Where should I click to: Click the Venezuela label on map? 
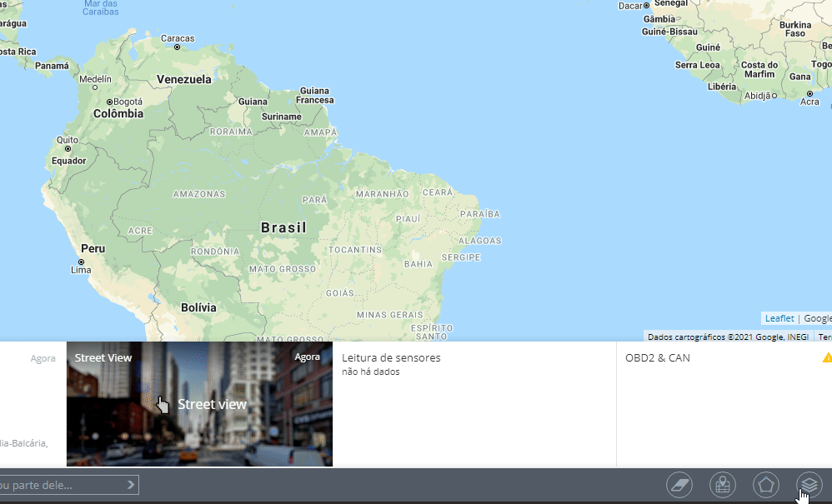click(183, 79)
